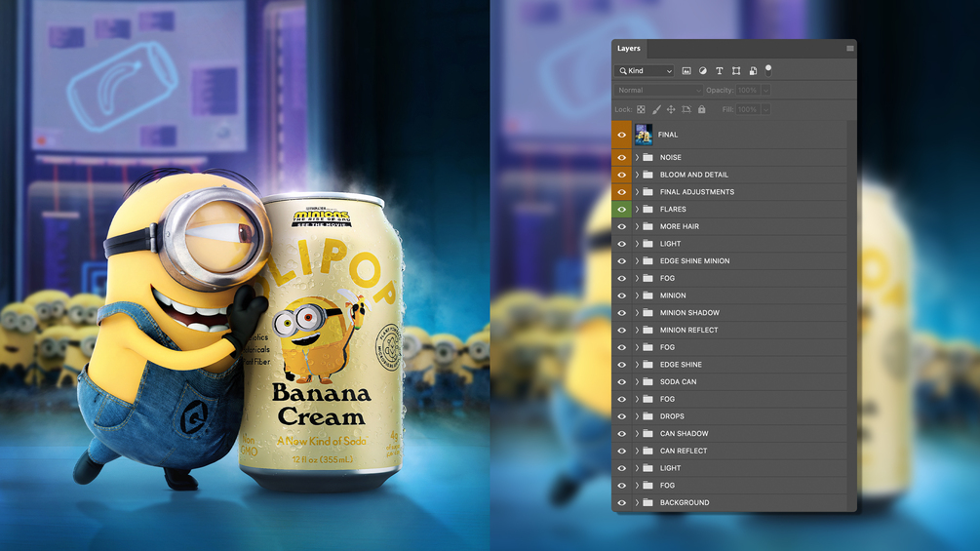Screen dimensions: 980x551
Task: Select the FLARES group name
Action: pos(673,210)
